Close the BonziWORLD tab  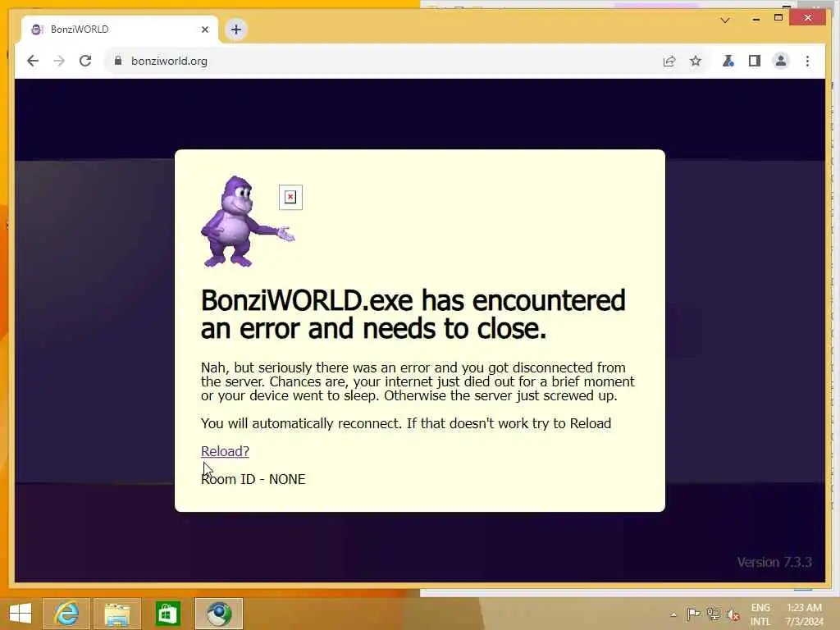pyautogui.click(x=204, y=30)
